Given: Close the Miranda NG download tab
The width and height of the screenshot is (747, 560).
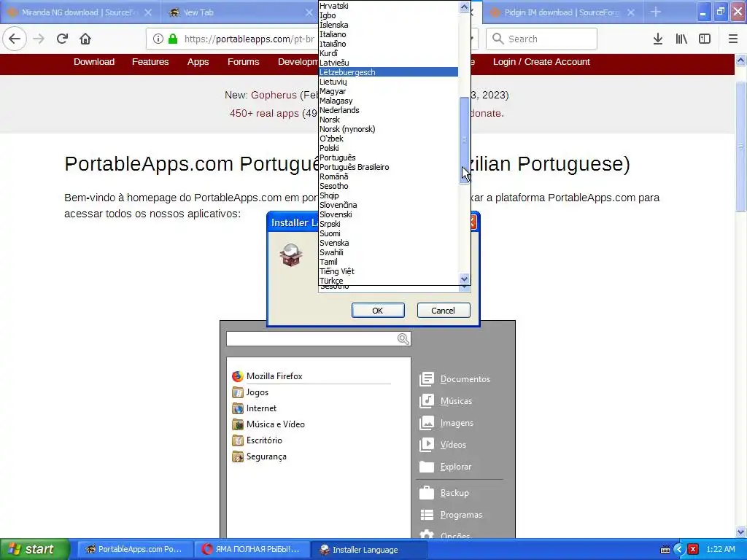Looking at the screenshot, I should coord(148,12).
